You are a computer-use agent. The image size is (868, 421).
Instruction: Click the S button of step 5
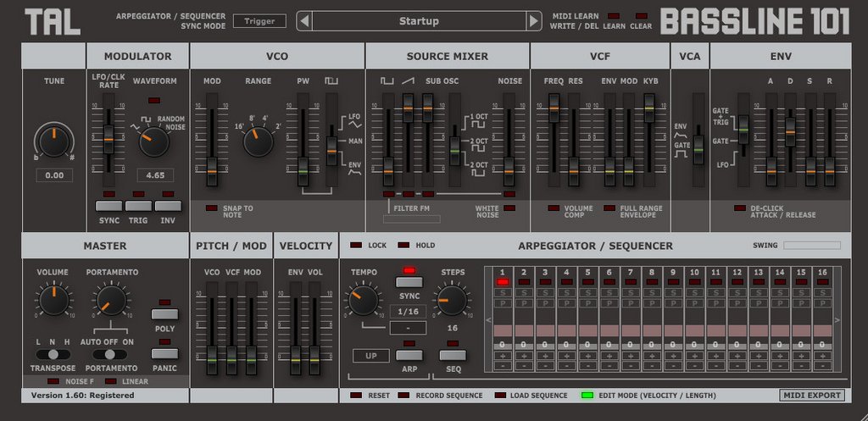(x=588, y=292)
